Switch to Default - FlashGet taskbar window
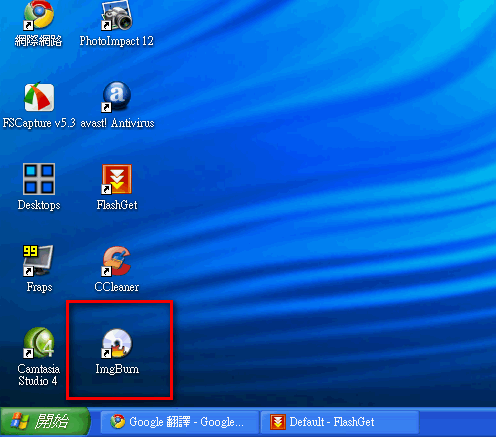 point(339,422)
